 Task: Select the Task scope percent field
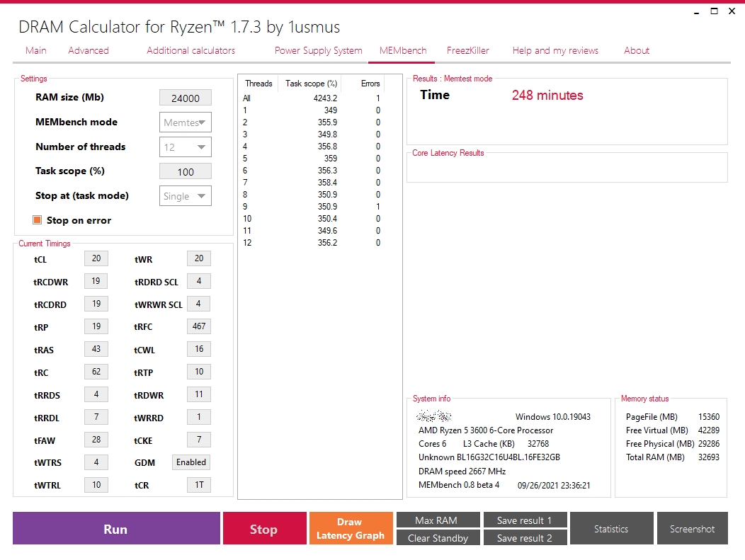click(186, 171)
